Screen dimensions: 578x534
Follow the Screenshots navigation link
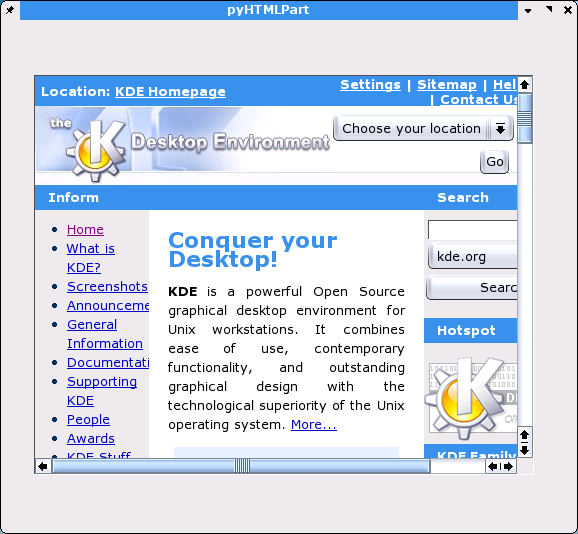(107, 286)
